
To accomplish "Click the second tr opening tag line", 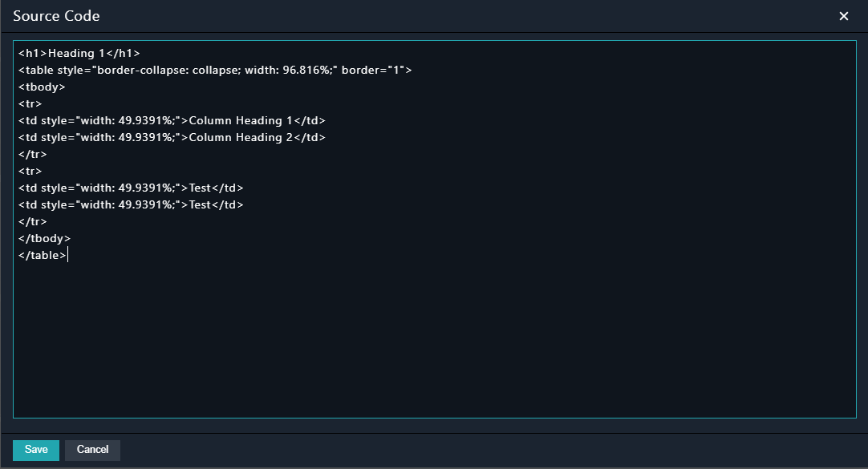I will [30, 171].
